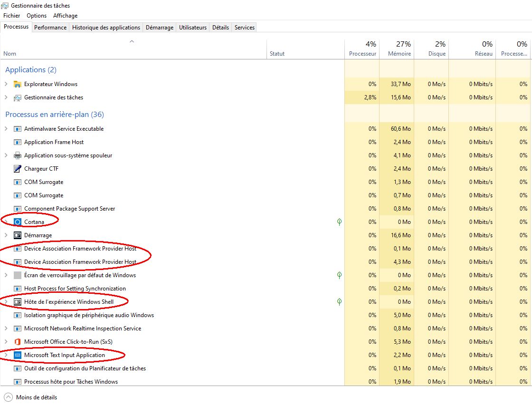
Task: Click the spouleur printer icon
Action: [18, 155]
